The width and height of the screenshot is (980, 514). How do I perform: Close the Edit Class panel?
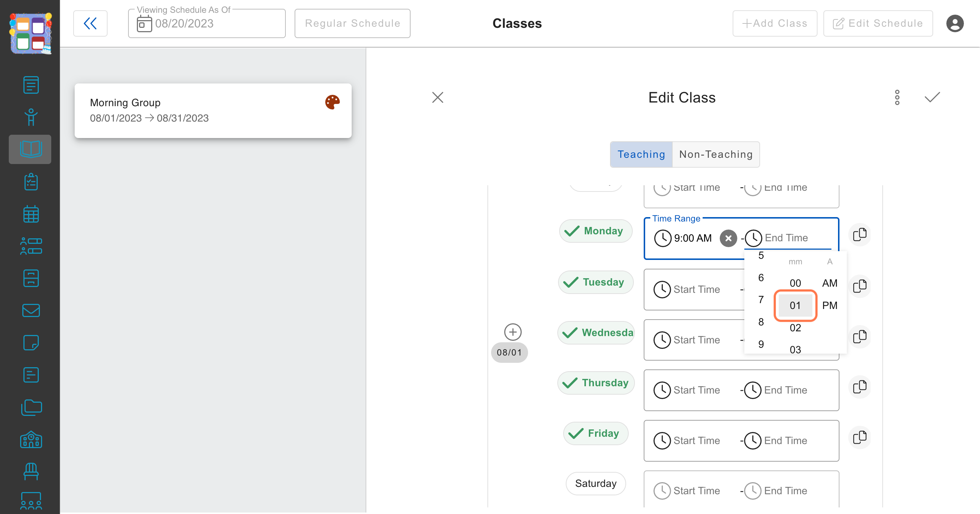point(438,97)
